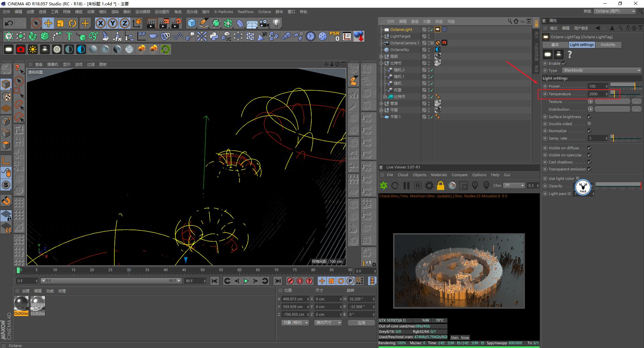The width and height of the screenshot is (644, 348).
Task: Click the 应用 apply button
Action: (361, 323)
